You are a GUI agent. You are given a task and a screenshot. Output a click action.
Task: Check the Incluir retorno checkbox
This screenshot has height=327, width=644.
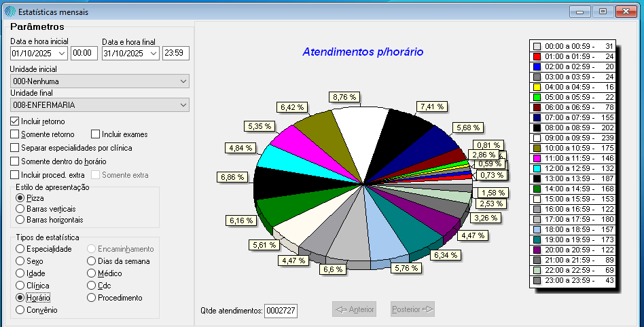[x=15, y=121]
